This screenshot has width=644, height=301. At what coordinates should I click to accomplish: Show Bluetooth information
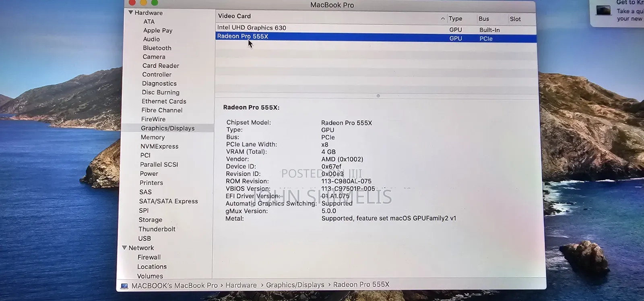coord(157,48)
